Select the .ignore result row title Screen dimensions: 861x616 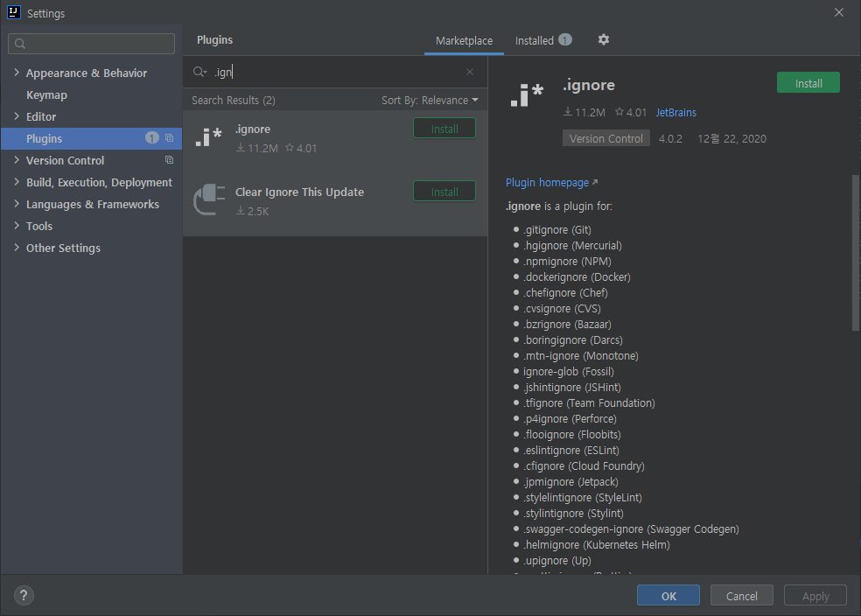click(253, 129)
